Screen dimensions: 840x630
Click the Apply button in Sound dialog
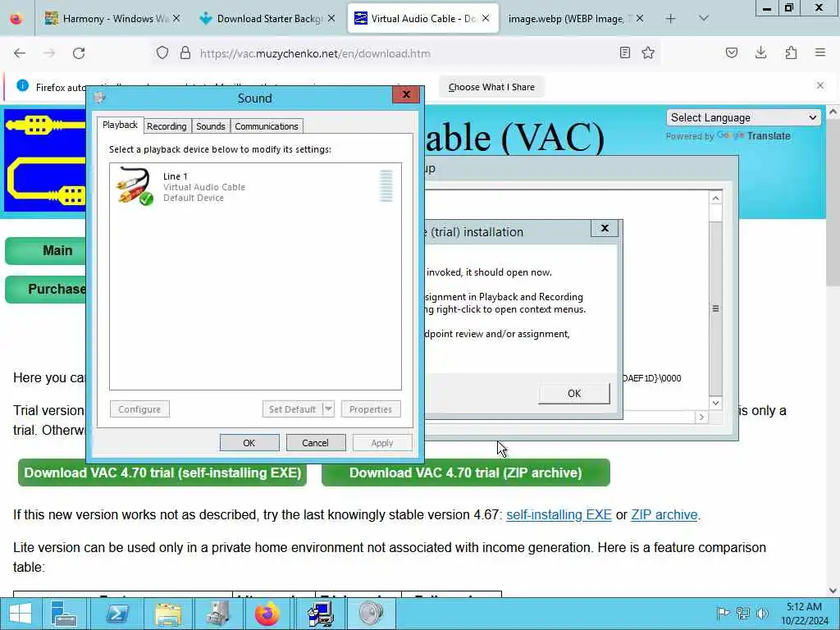pos(382,443)
